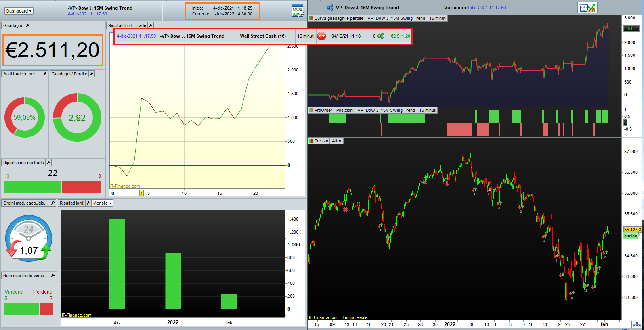Click the 'IT-Finance.com - Tempo Reale' status text

(338, 317)
